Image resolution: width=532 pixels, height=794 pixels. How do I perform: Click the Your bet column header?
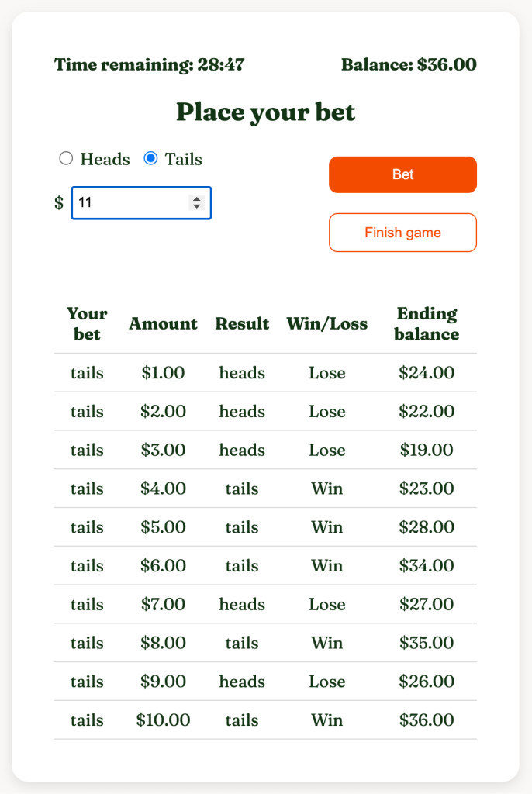(x=87, y=324)
